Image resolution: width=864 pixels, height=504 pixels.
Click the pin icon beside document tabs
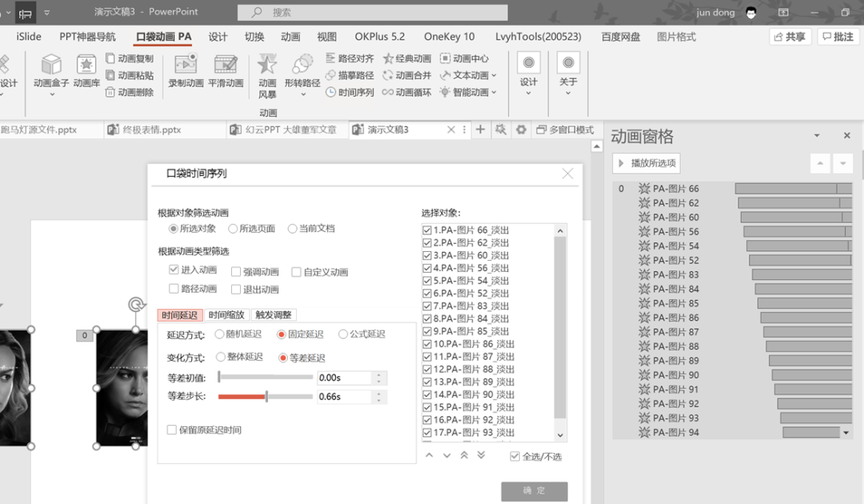coord(500,130)
